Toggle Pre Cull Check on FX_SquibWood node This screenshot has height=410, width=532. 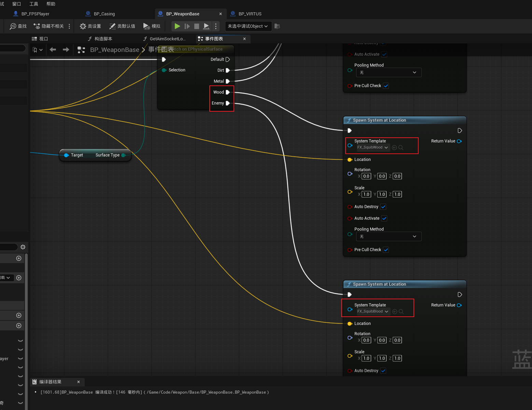click(386, 250)
